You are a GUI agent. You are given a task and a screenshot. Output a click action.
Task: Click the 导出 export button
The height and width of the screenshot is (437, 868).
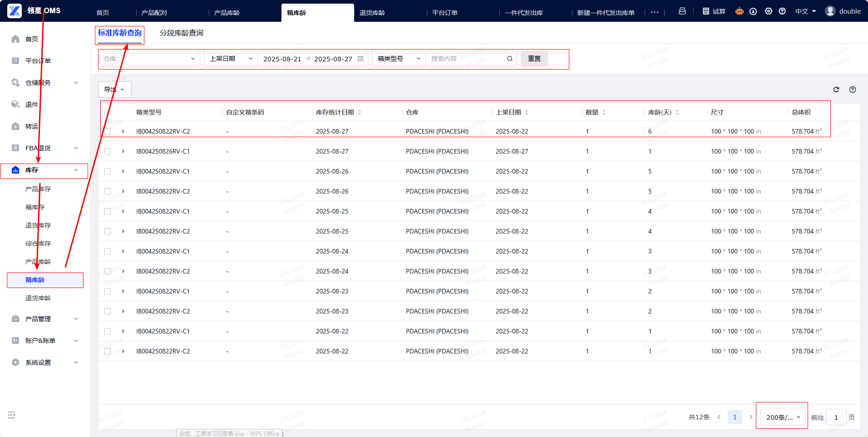(x=114, y=89)
